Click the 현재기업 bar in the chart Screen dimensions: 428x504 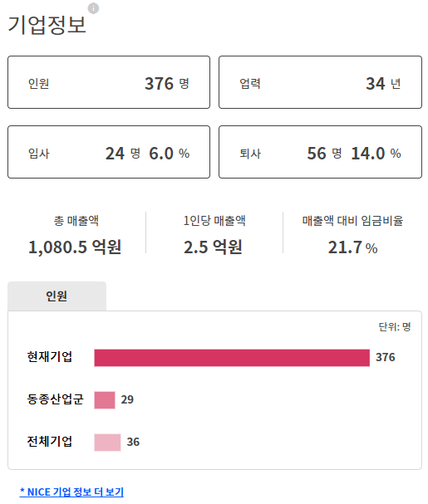(232, 358)
